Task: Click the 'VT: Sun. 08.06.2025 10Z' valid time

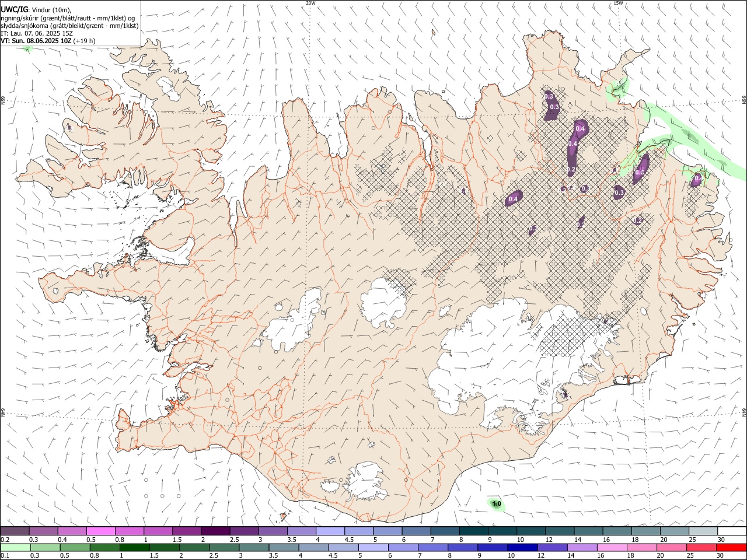Action: click(36, 41)
